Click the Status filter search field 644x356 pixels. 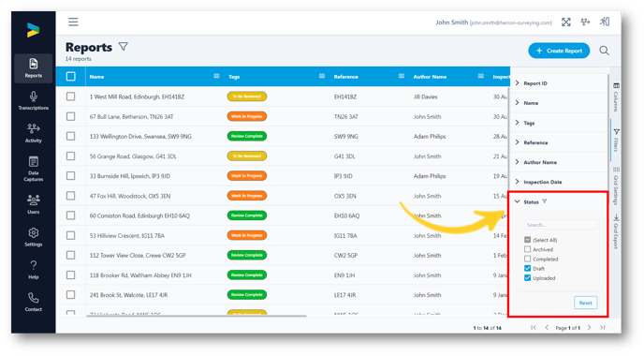[x=561, y=225]
